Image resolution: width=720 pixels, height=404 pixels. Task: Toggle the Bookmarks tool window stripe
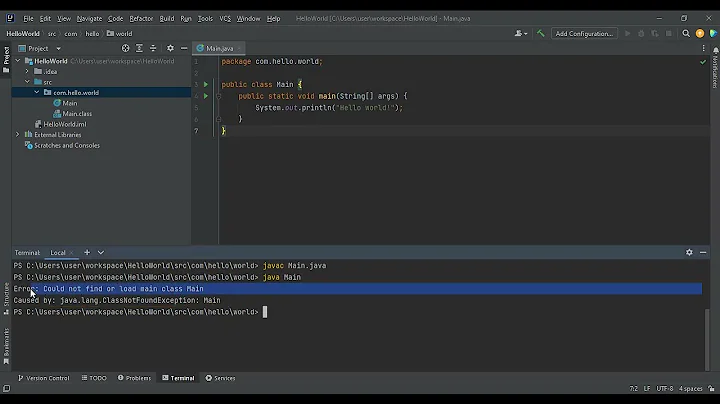coord(6,346)
